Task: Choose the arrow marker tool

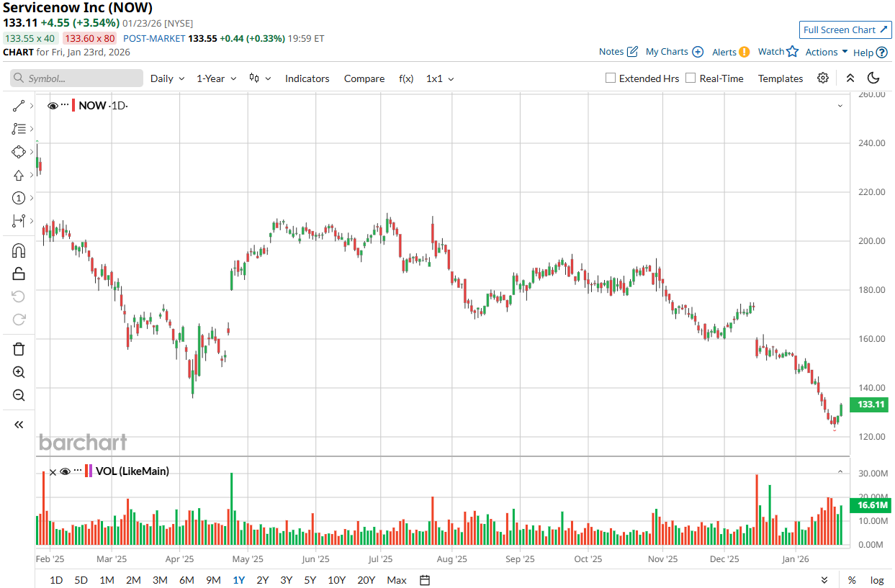Action: (19, 175)
